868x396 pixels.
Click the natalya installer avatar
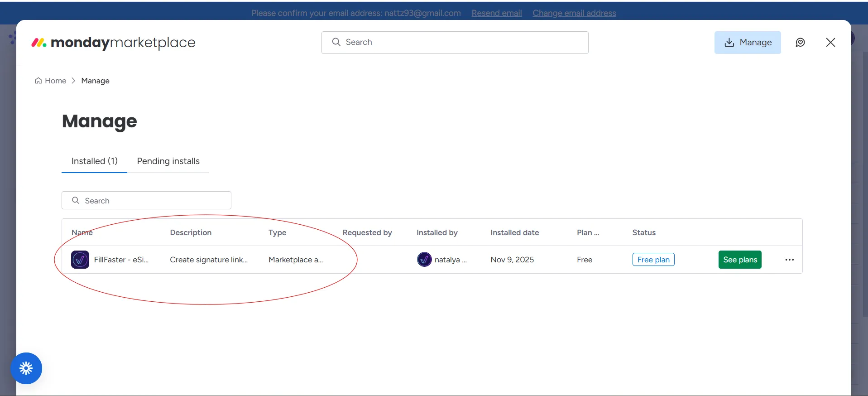coord(424,260)
